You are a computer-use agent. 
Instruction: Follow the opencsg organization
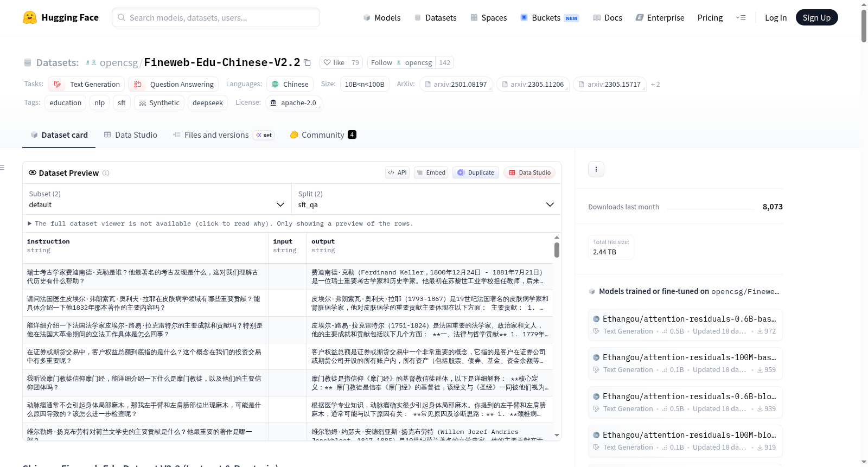381,62
